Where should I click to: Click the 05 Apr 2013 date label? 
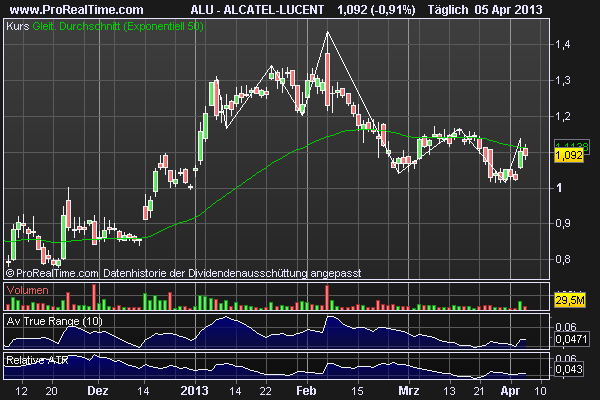pyautogui.click(x=508, y=10)
